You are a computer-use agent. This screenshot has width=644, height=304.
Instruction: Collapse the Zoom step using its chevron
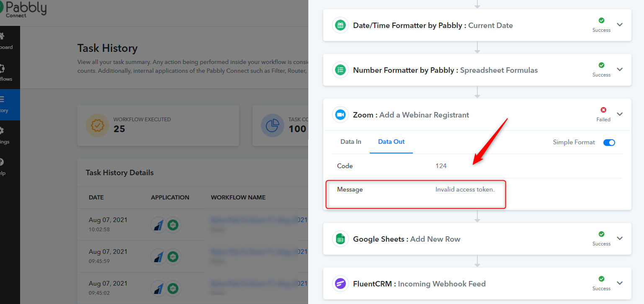[620, 114]
